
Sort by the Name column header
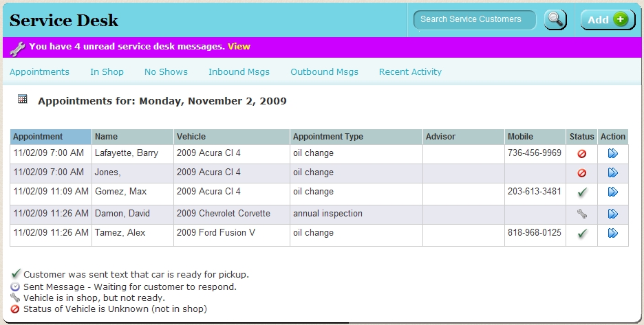click(133, 137)
